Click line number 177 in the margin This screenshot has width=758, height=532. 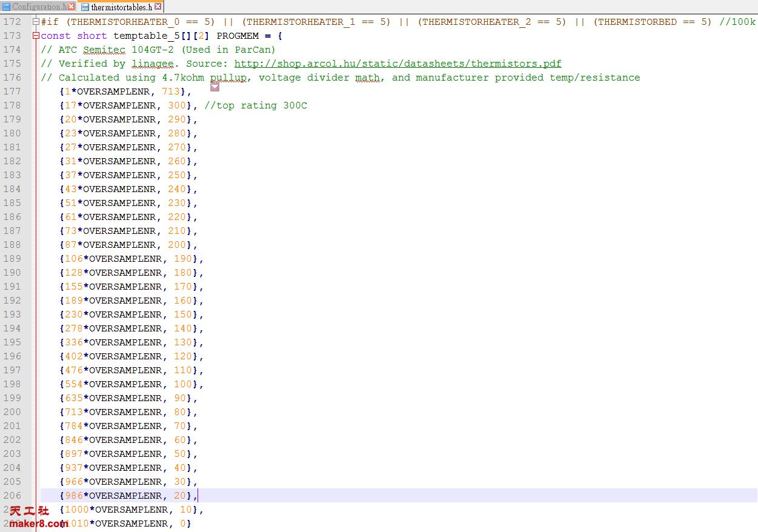click(x=12, y=91)
